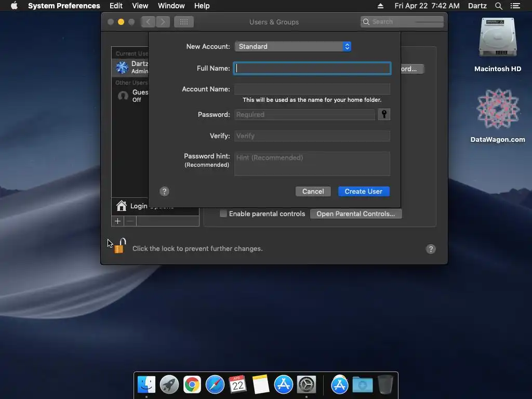Open the Dartz user menu
The width and height of the screenshot is (532, 399).
477,6
